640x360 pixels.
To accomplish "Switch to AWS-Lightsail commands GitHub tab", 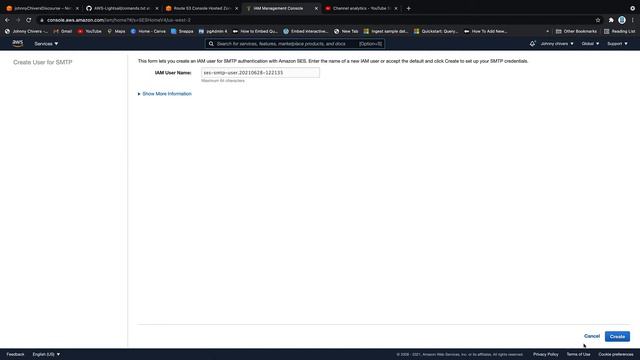I will pyautogui.click(x=122, y=8).
